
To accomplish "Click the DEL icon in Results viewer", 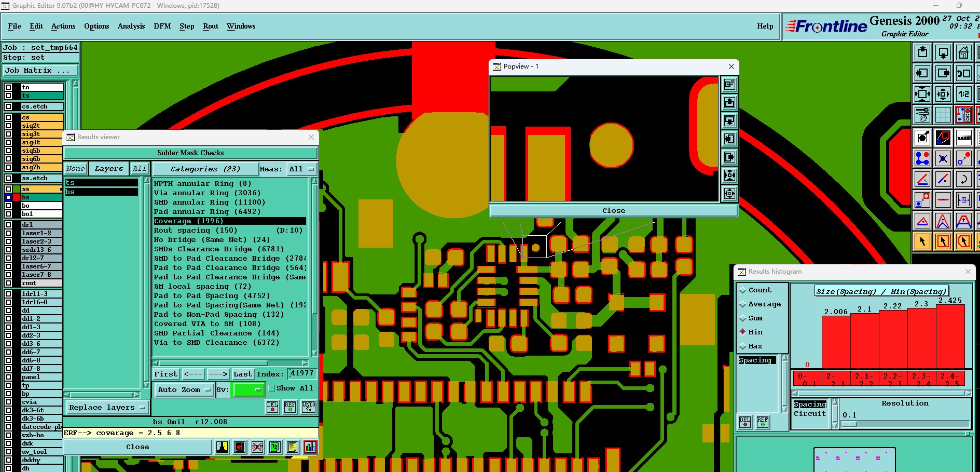I will point(272,407).
